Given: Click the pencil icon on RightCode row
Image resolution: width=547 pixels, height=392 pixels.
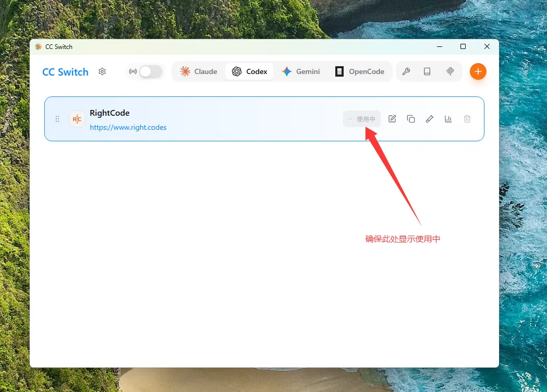Looking at the screenshot, I should [x=430, y=119].
